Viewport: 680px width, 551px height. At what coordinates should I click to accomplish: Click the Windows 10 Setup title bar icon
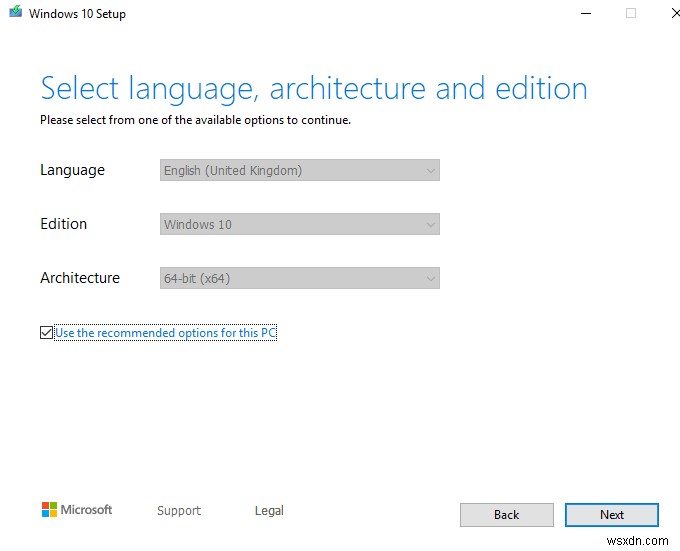(x=16, y=11)
